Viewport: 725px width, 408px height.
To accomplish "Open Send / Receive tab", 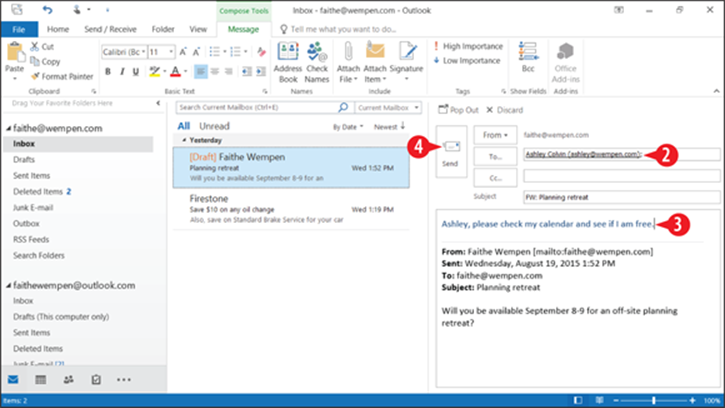I will click(110, 29).
